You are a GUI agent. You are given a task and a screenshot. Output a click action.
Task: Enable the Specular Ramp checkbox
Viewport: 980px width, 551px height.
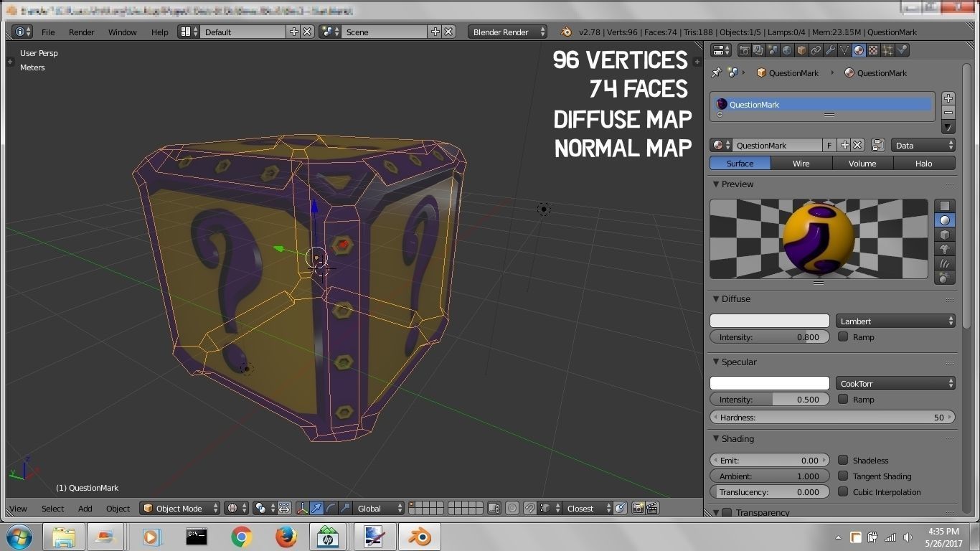point(843,399)
